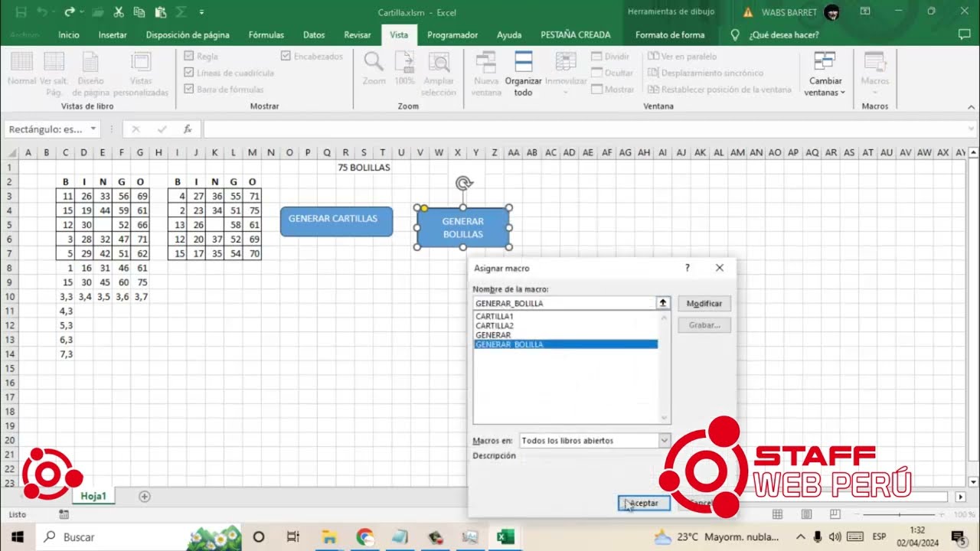Select column header AA
980x551 pixels.
513,153
